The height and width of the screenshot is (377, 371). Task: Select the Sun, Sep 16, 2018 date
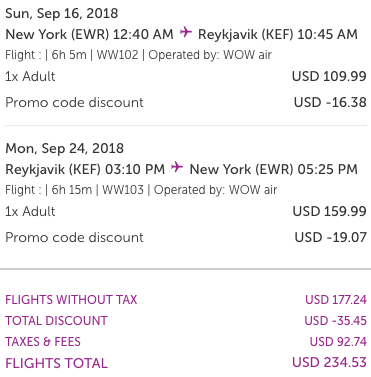tap(62, 13)
